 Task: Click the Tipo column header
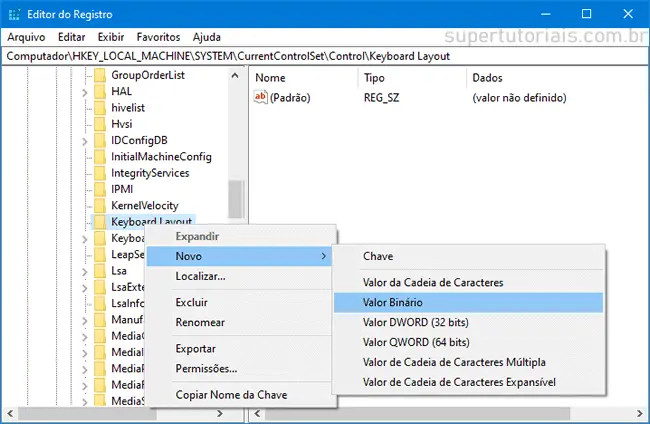pos(375,77)
